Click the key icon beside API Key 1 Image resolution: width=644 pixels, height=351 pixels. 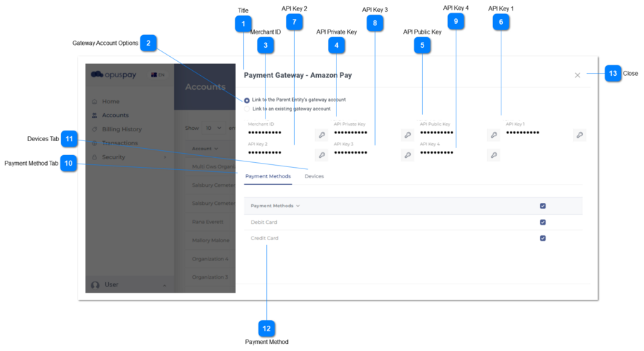pos(579,135)
